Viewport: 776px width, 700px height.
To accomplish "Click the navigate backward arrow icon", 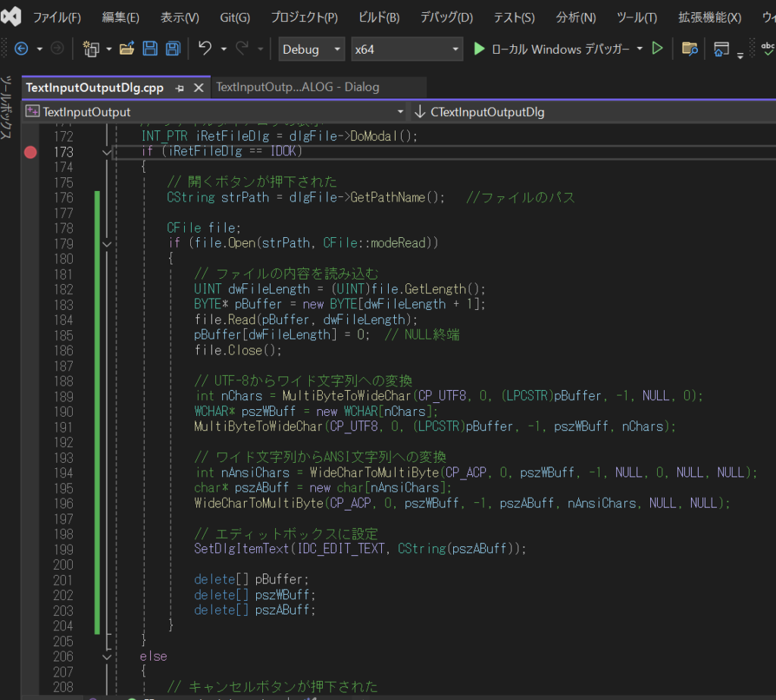I will pos(21,49).
